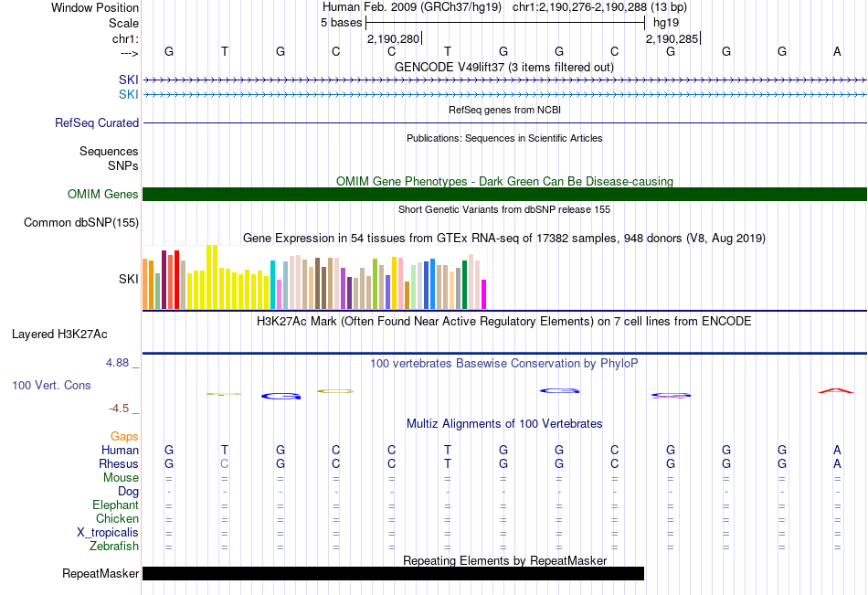The width and height of the screenshot is (868, 595).
Task: Click the magenta bar in the GTEx expression chart
Action: tap(484, 294)
